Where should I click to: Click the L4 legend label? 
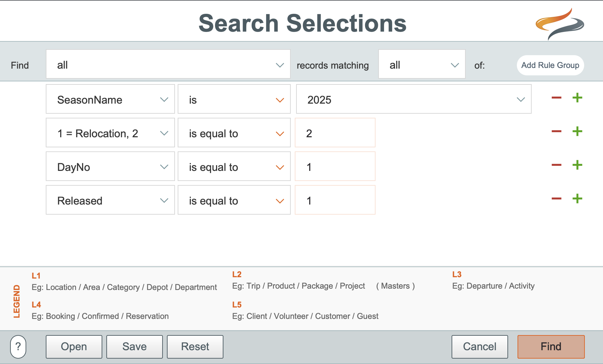coord(36,305)
